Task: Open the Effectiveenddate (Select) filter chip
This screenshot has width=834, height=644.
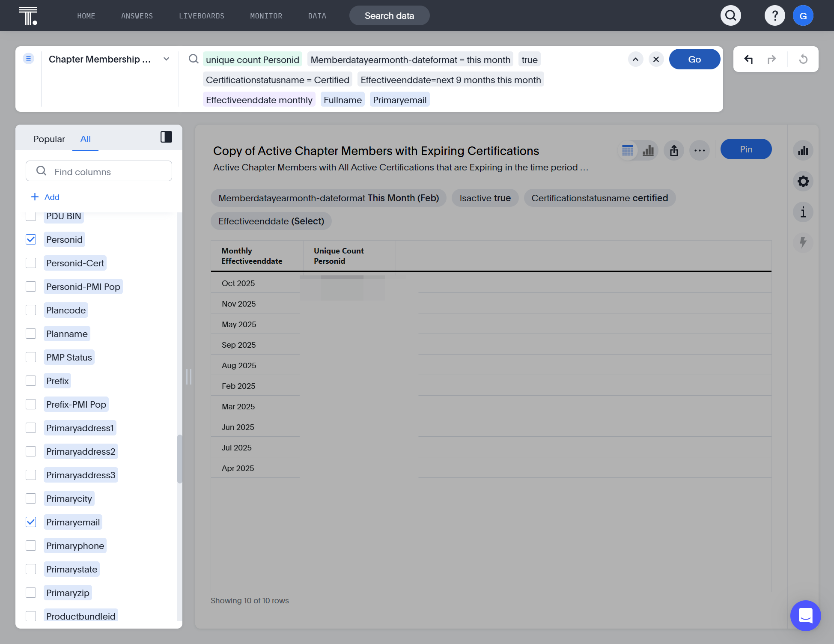Action: 271,221
